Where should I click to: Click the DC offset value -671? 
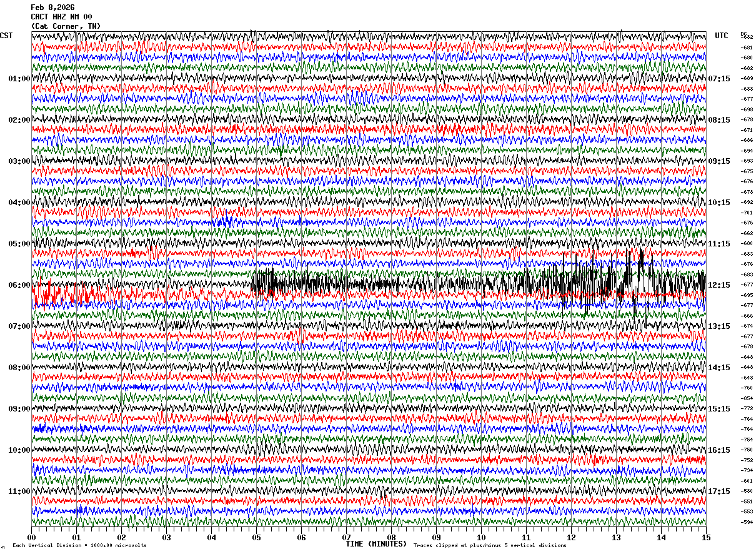[x=747, y=130]
